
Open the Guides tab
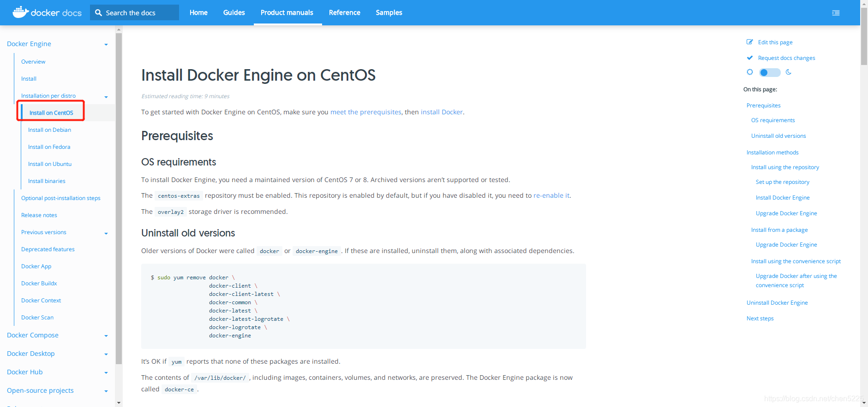click(x=234, y=12)
